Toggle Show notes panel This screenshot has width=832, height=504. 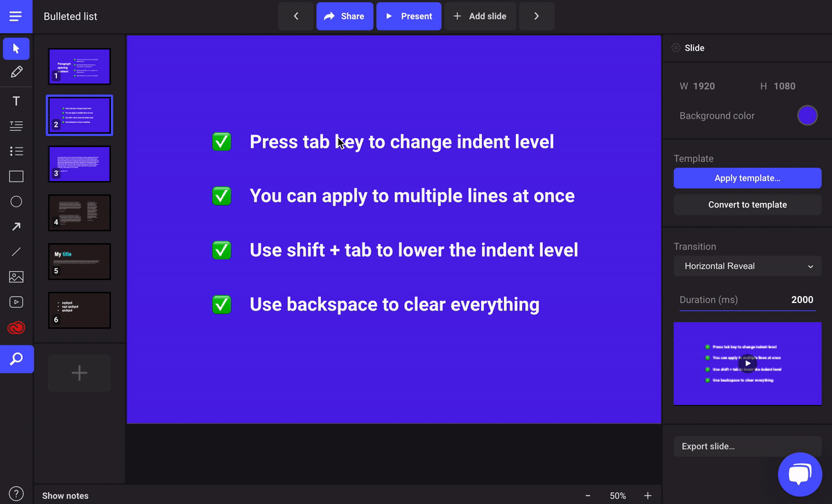pos(65,496)
